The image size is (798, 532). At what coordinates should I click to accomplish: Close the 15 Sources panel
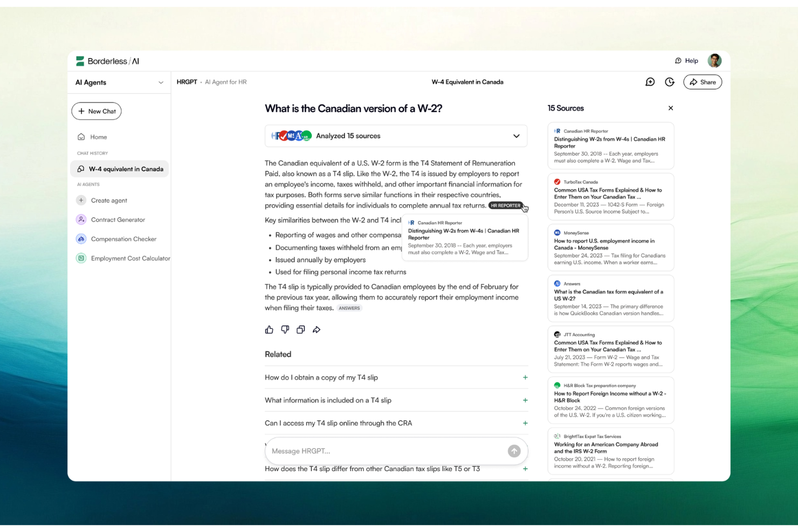[671, 108]
